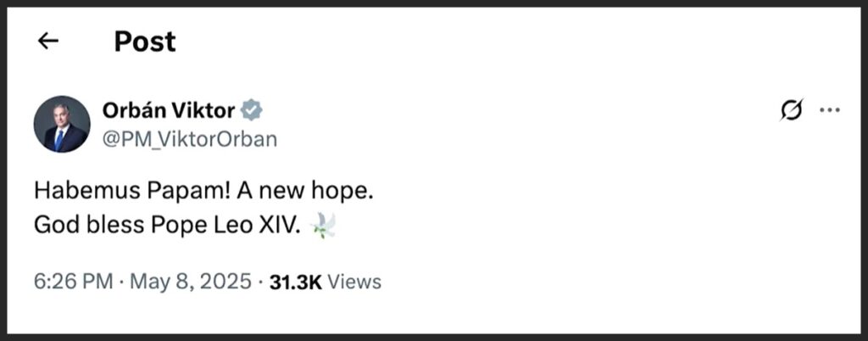The image size is (868, 341).
Task: Click the May 8, 2025 date
Action: pos(190,282)
